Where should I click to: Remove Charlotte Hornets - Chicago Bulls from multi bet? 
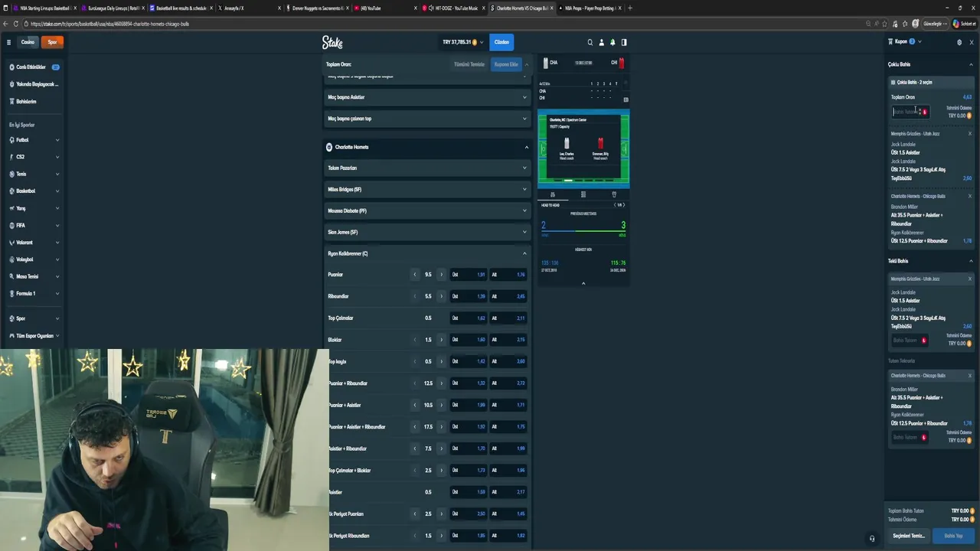[x=970, y=196]
